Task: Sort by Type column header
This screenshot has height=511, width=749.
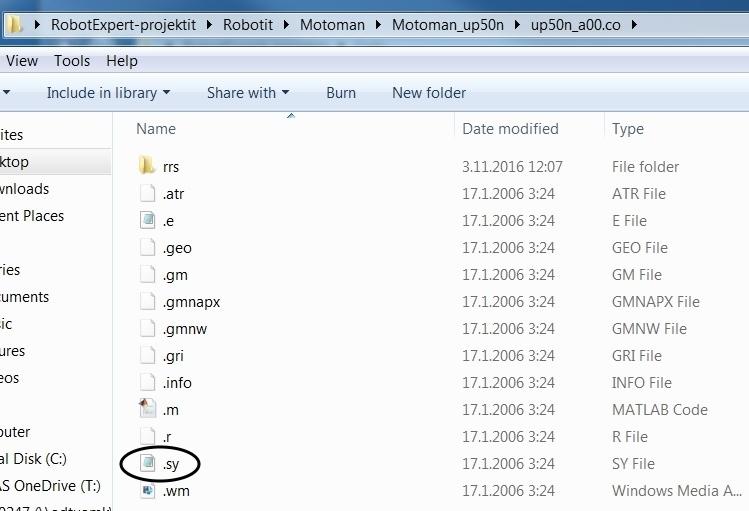Action: point(628,128)
